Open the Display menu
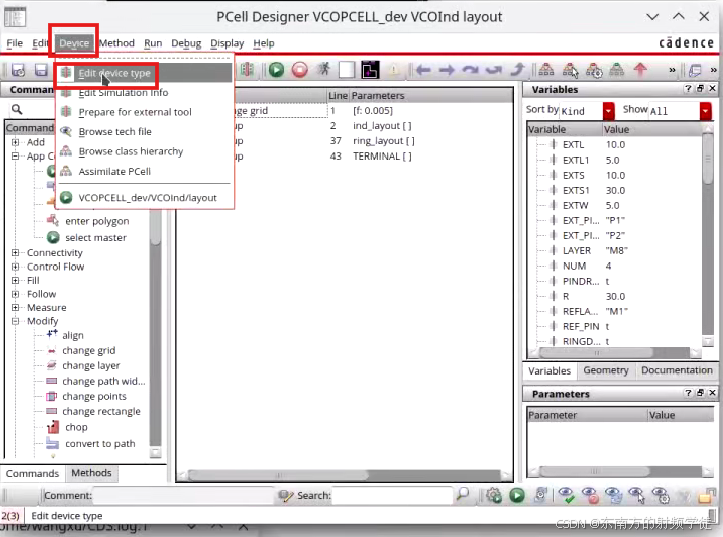 point(227,43)
